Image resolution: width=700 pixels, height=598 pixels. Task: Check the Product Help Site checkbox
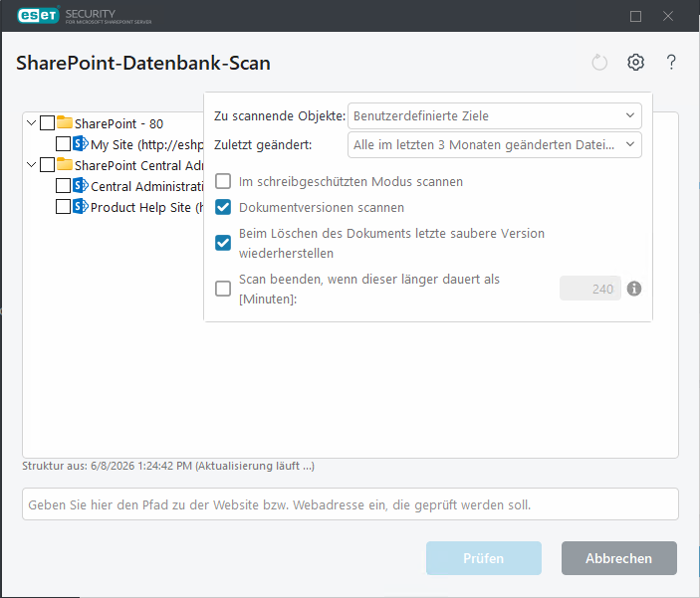pyautogui.click(x=63, y=207)
